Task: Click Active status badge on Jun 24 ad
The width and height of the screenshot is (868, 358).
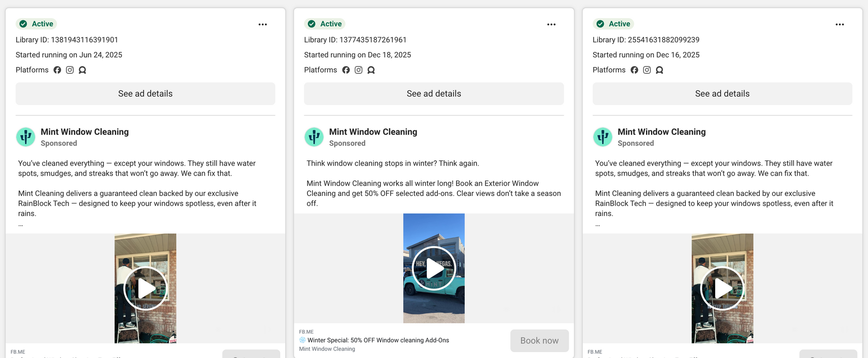Action: coord(36,24)
